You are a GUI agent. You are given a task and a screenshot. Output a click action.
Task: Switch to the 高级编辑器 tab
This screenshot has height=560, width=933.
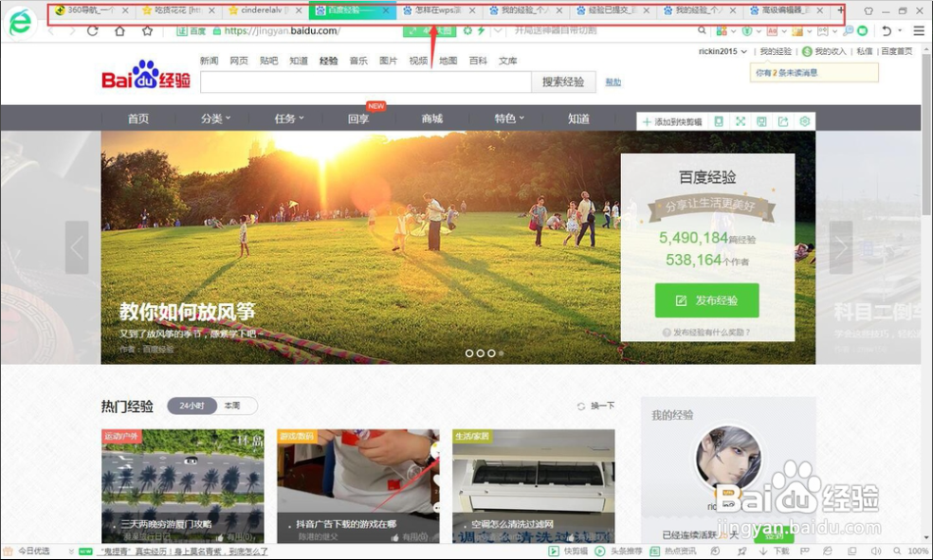785,10
